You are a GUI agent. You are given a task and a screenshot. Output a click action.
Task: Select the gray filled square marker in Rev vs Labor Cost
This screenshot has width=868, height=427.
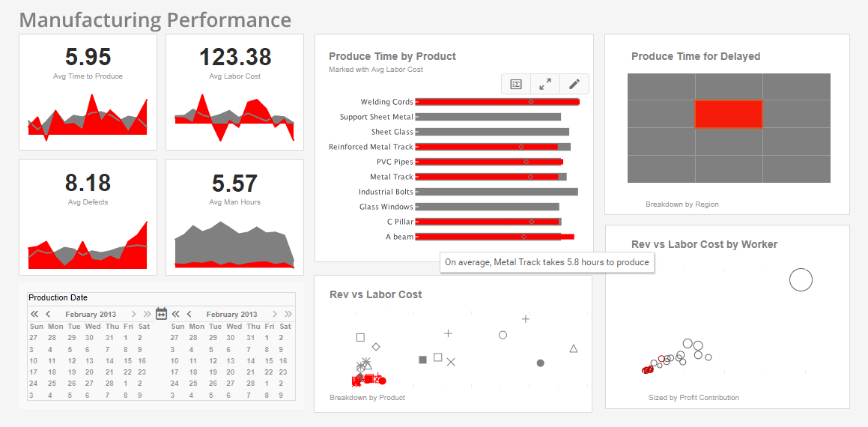click(x=423, y=360)
